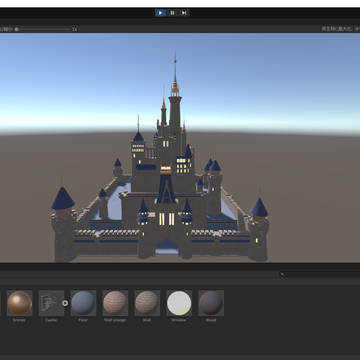Select the Wall orange material sphere
The image size is (360, 360).
115,303
